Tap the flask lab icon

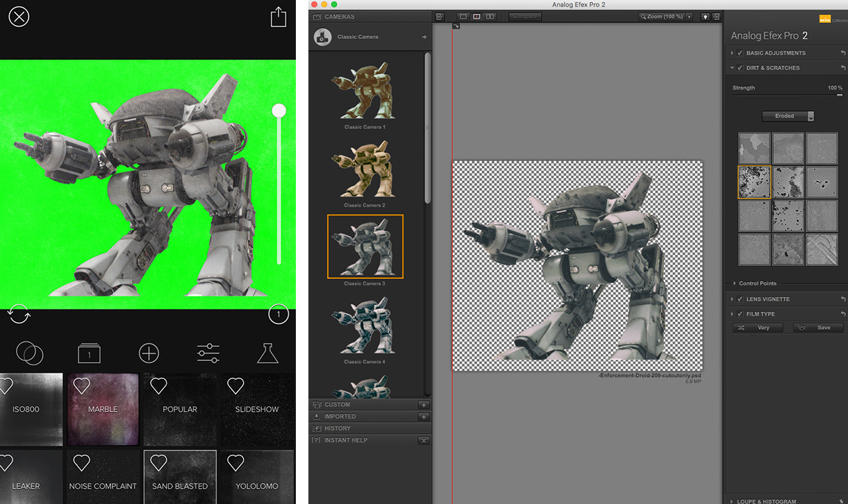click(267, 353)
